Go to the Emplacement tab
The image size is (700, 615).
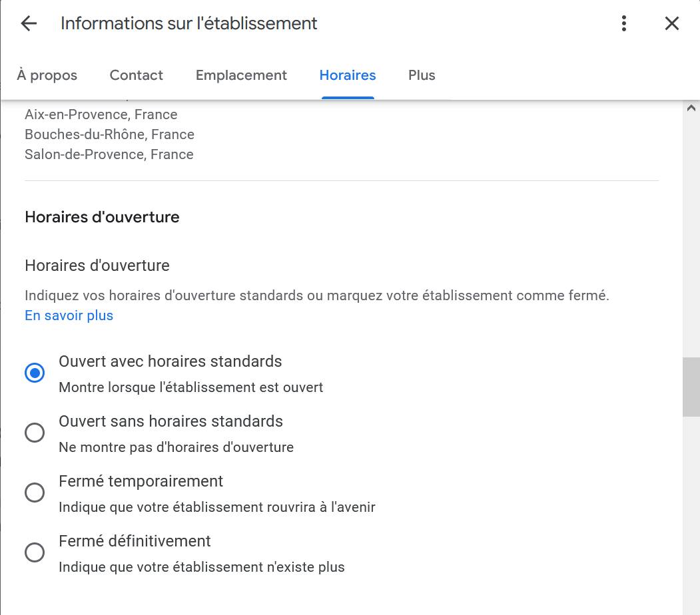(241, 75)
